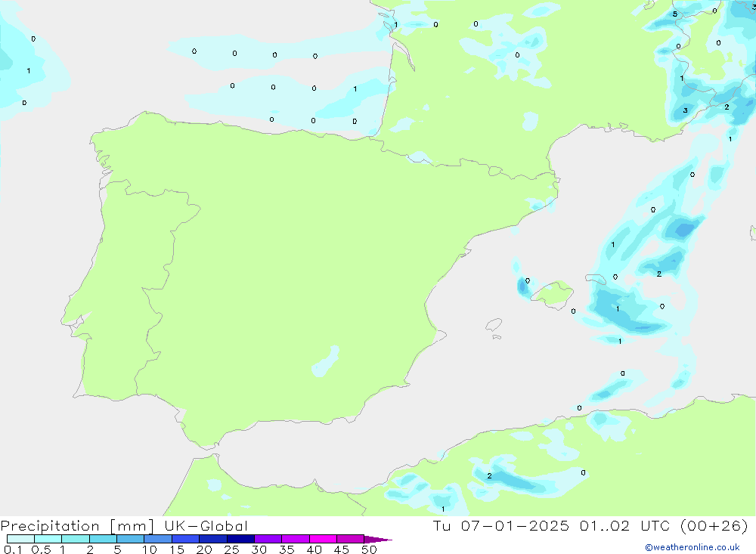Pick the 0.5–1 mm legend color swatch
756x554 pixels.
tap(48, 539)
